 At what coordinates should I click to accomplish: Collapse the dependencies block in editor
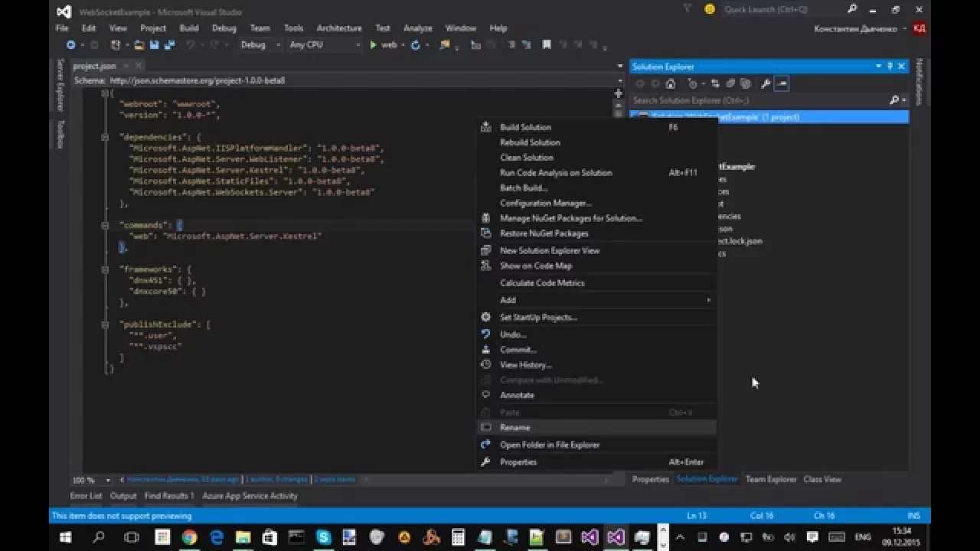tap(105, 137)
